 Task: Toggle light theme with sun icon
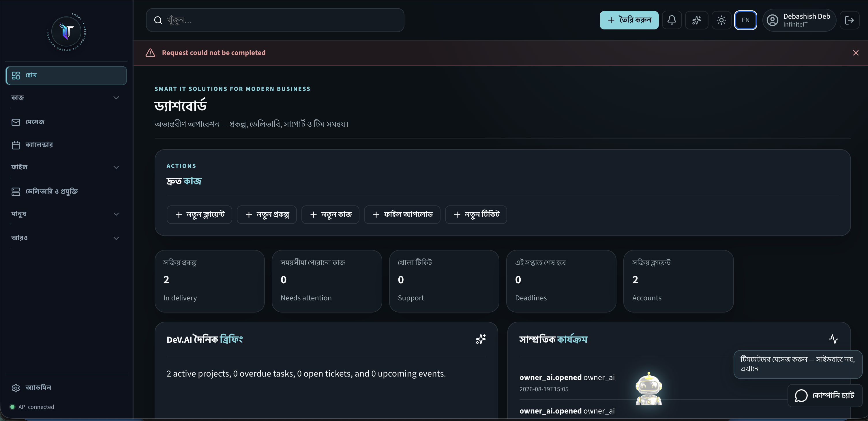721,20
